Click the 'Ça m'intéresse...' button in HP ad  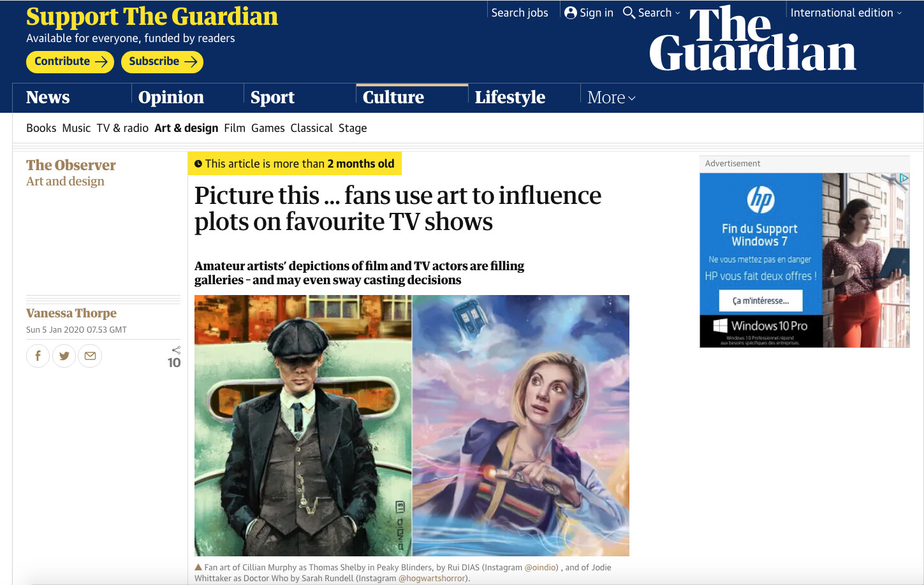[761, 301]
